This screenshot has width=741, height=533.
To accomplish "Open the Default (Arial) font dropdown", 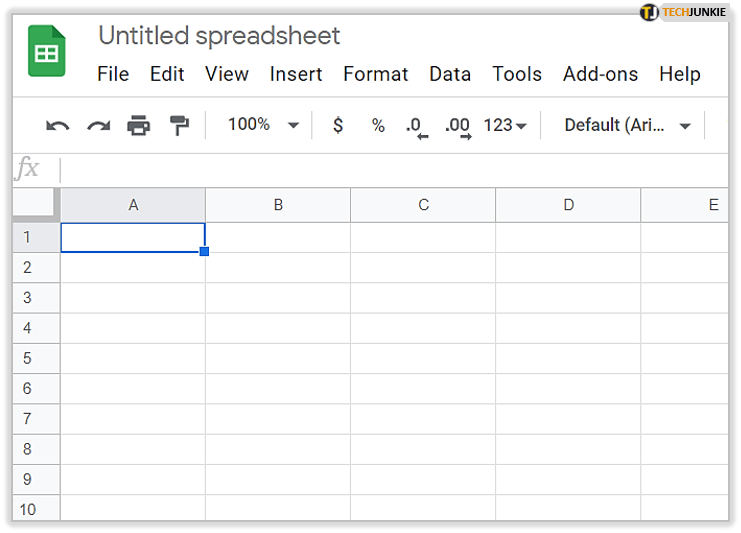I will [628, 126].
